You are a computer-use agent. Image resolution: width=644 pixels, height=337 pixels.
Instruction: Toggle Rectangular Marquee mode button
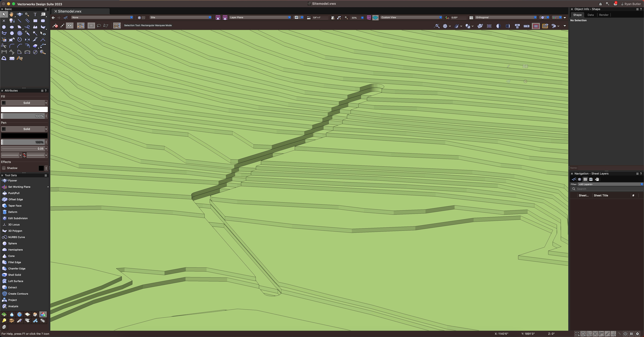(91, 26)
